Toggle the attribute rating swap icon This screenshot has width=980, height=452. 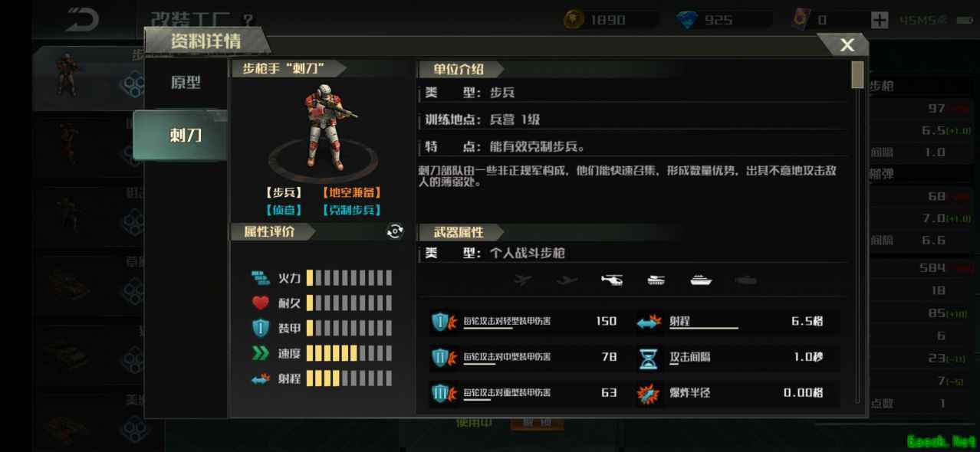click(395, 231)
